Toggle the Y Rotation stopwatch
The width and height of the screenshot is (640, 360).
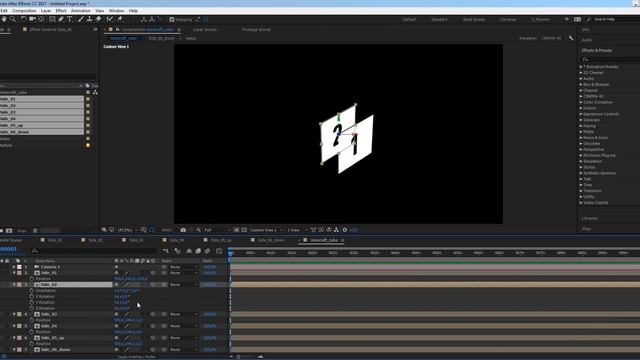(x=32, y=302)
